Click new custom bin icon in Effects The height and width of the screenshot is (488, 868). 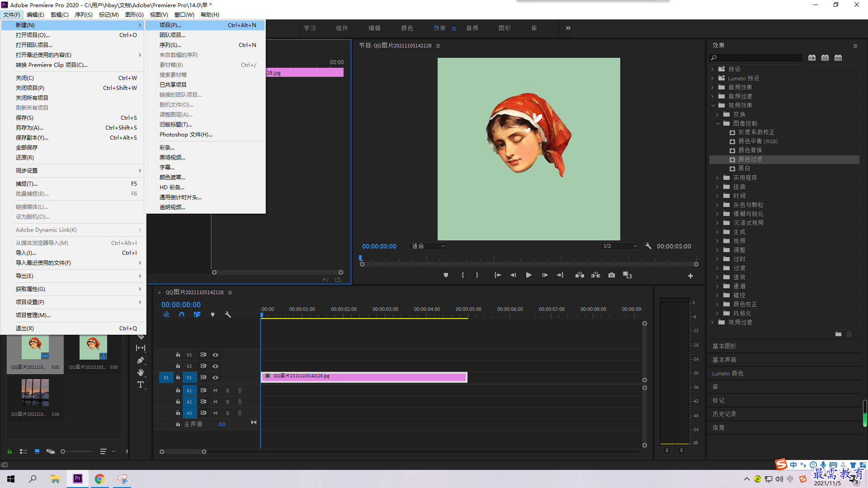[x=838, y=334]
